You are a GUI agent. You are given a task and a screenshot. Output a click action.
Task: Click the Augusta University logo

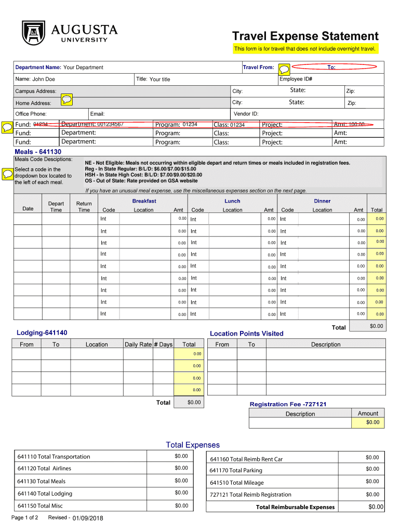69,32
